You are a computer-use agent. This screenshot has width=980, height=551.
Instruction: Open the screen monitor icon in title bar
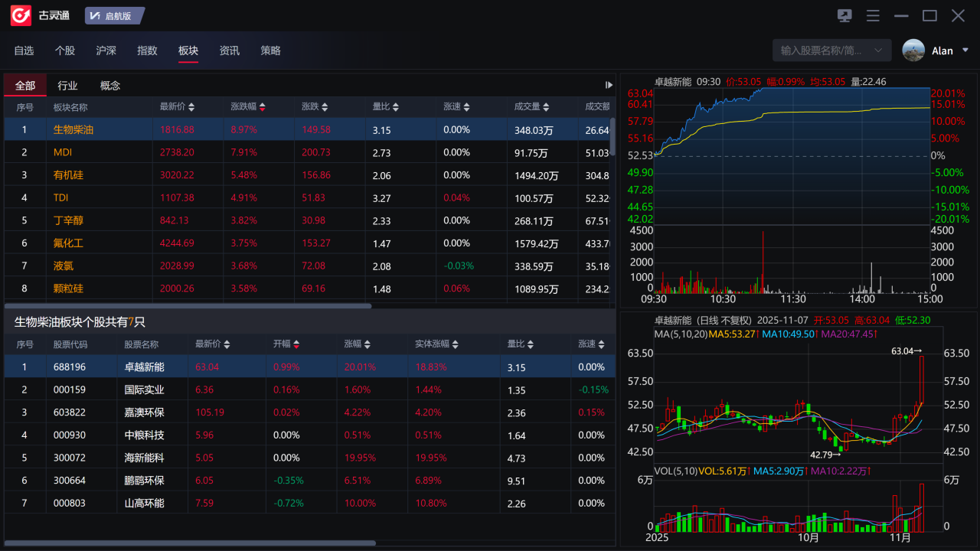pos(845,16)
